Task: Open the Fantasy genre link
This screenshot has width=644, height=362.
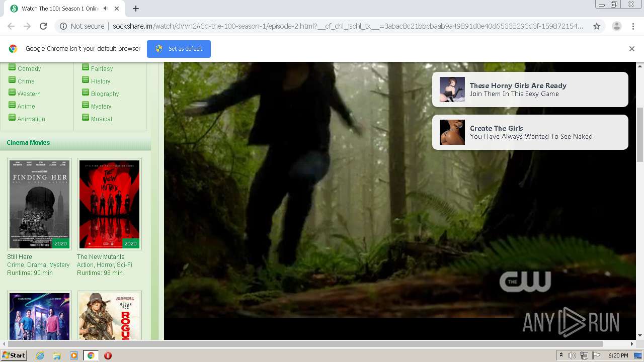Action: coord(102,68)
